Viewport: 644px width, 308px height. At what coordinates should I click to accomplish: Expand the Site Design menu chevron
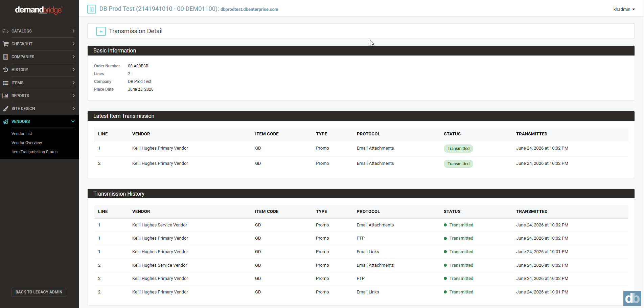tap(73, 109)
